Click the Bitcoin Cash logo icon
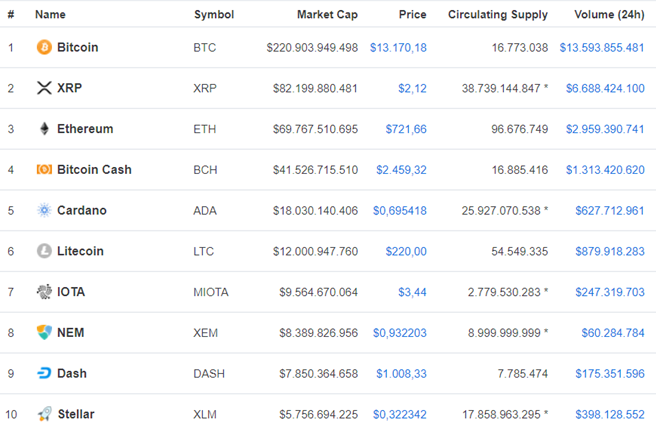This screenshot has height=433, width=656. (x=44, y=169)
